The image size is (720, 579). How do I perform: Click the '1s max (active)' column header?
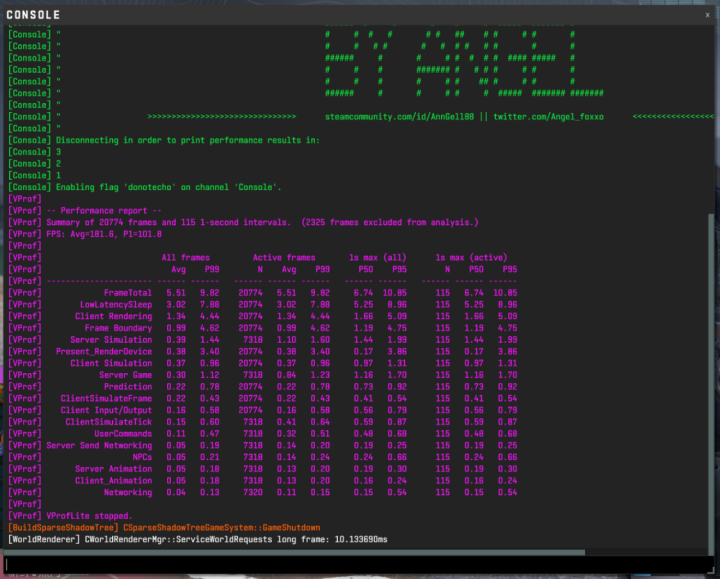point(471,258)
